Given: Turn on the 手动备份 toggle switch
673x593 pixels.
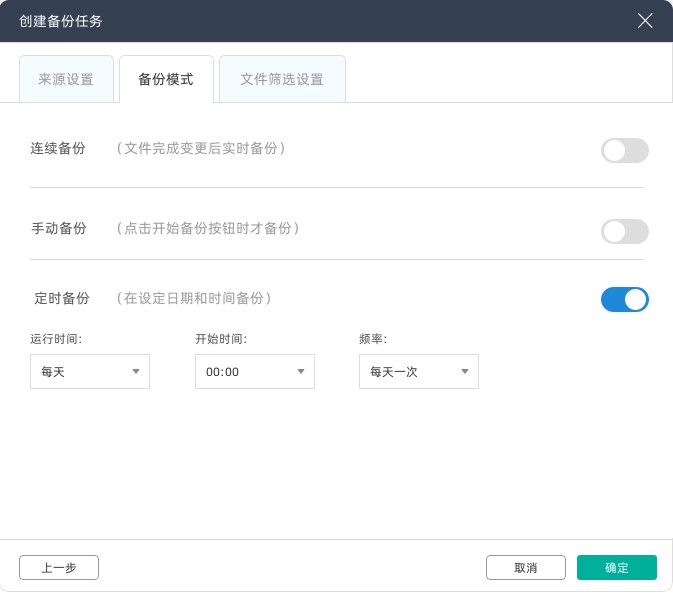Looking at the screenshot, I should 624,232.
